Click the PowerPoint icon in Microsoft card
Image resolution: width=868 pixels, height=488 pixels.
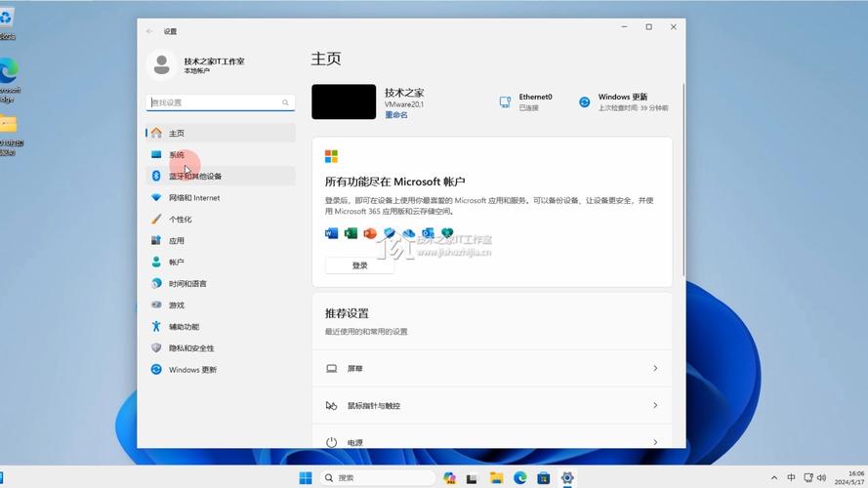[370, 233]
